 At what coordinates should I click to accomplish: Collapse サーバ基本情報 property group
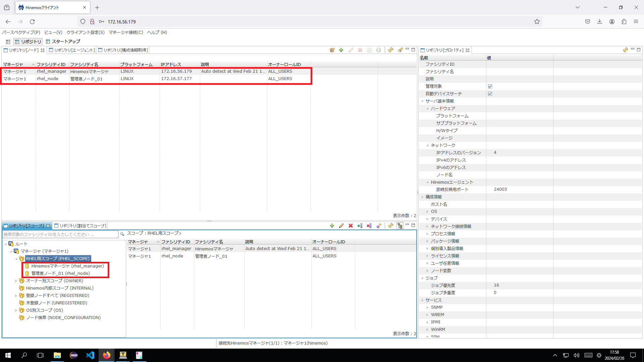(x=422, y=101)
